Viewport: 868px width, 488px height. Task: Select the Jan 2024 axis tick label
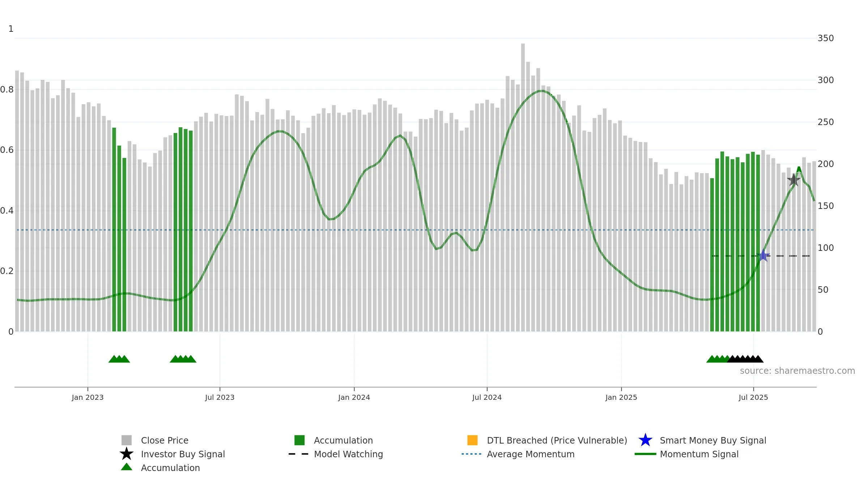pyautogui.click(x=354, y=398)
